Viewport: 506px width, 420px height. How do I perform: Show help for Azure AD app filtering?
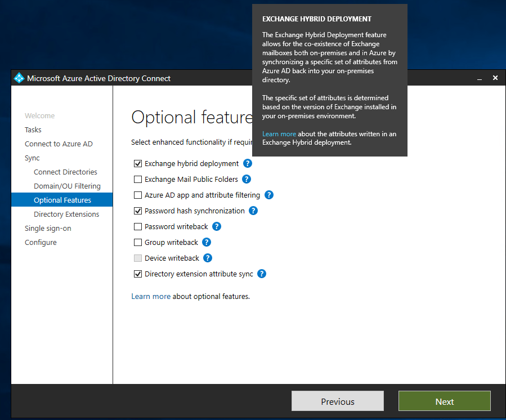(x=269, y=195)
